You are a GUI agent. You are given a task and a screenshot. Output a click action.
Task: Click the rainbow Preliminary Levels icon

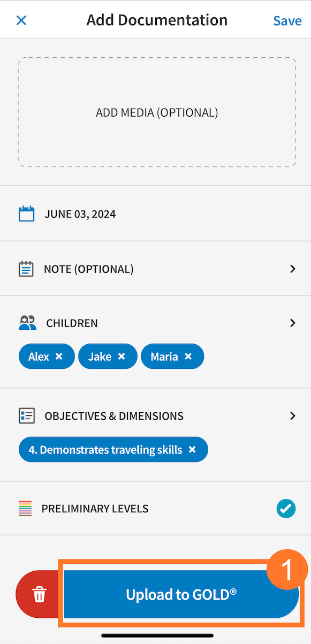pos(26,509)
